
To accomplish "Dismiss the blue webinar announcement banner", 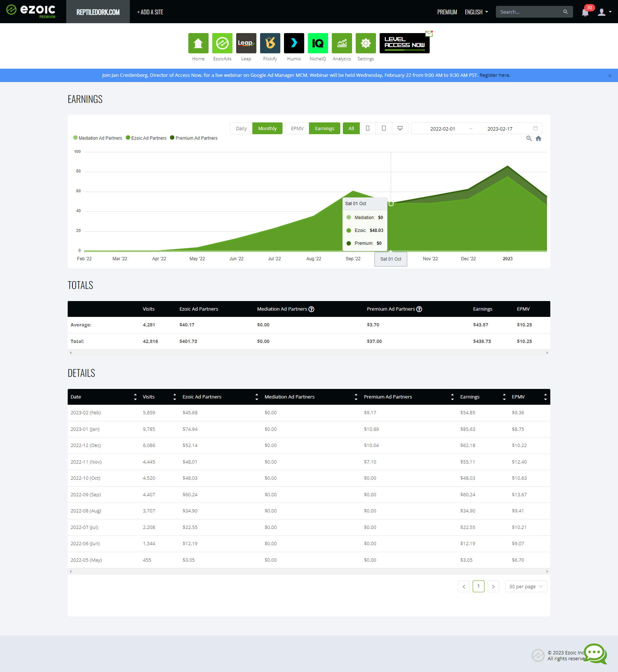I will pos(610,76).
